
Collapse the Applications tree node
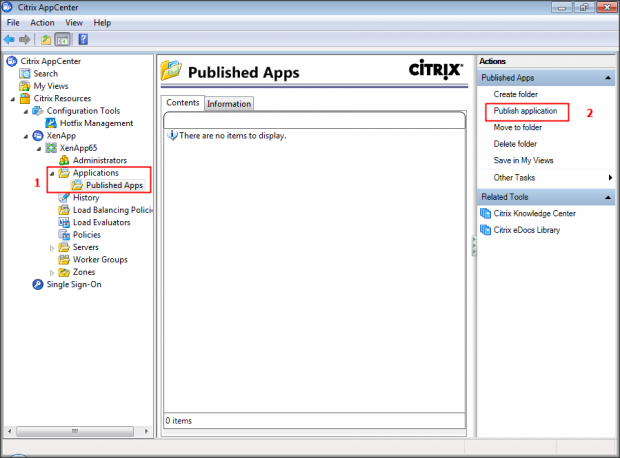(x=52, y=174)
